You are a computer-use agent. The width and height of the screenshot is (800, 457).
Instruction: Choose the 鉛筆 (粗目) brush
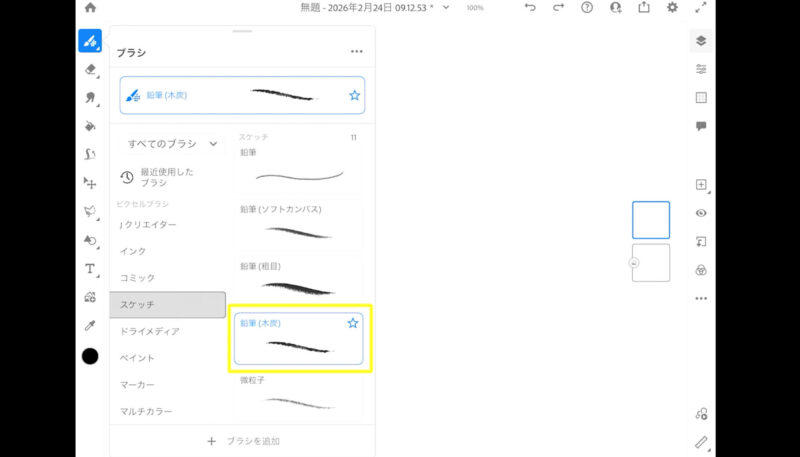[298, 283]
